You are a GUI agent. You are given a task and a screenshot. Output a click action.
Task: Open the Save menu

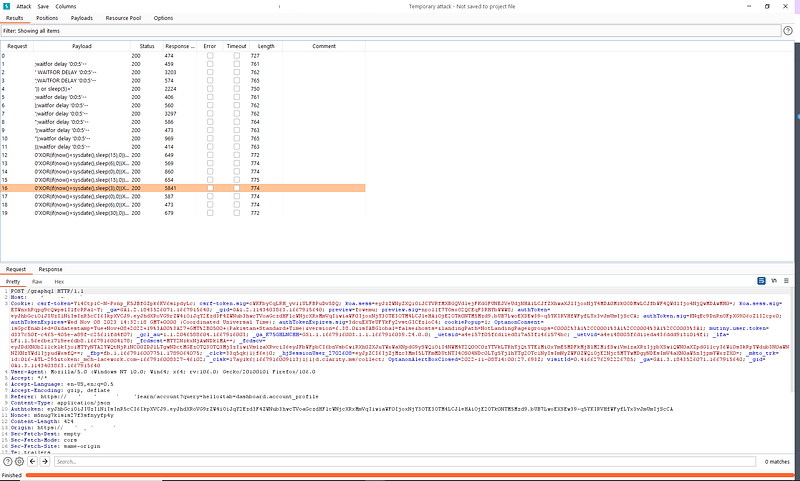pyautogui.click(x=43, y=7)
